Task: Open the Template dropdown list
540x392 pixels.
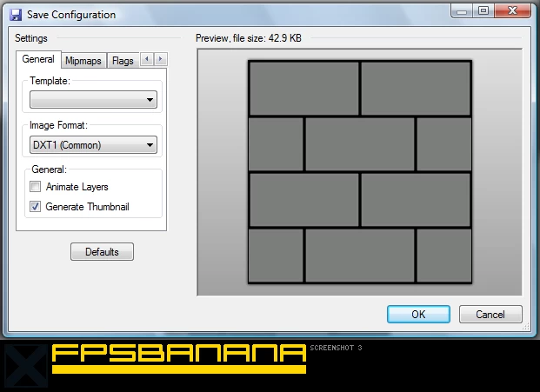Action: point(93,100)
